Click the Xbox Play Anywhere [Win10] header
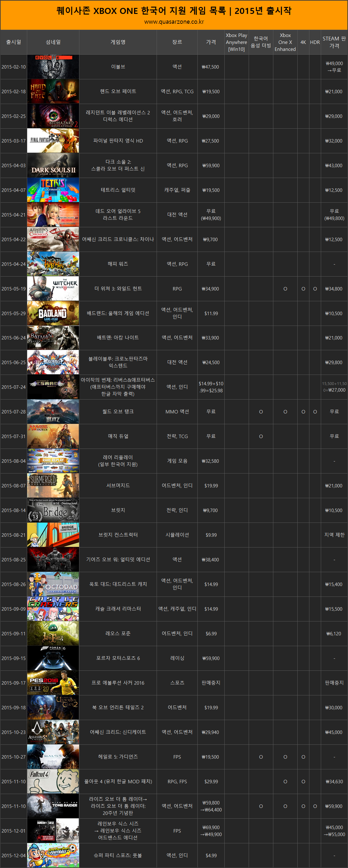The image size is (348, 868). pyautogui.click(x=236, y=42)
